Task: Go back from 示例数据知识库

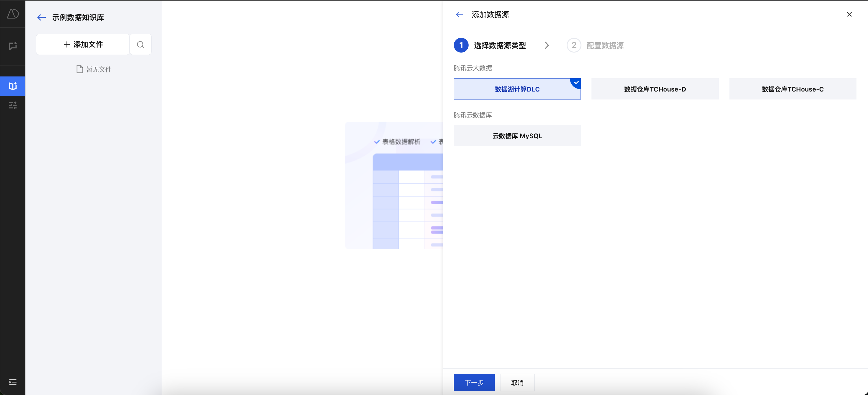Action: 41,17
